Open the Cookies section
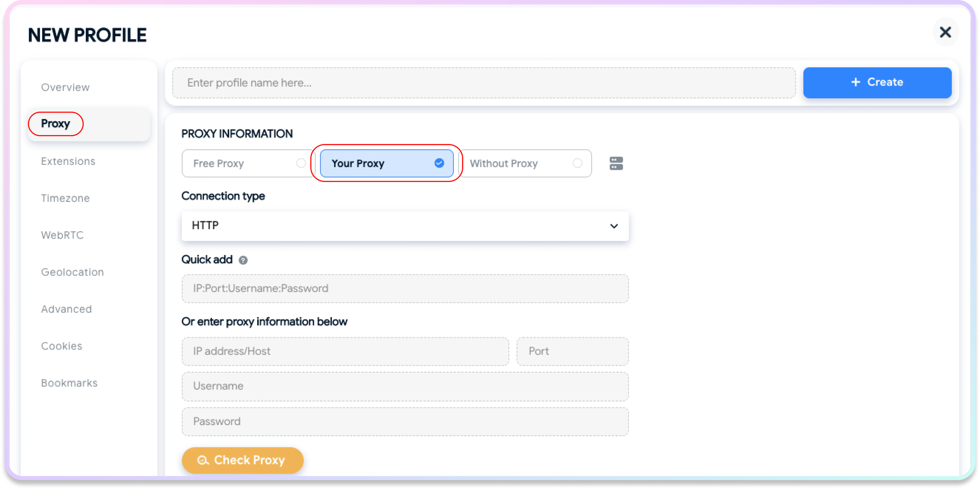 click(x=62, y=346)
